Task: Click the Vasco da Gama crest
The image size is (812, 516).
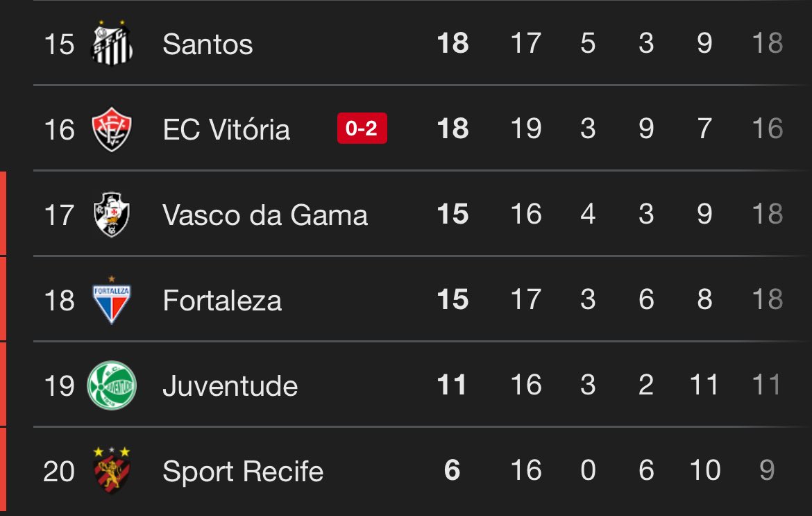Action: pos(112,214)
